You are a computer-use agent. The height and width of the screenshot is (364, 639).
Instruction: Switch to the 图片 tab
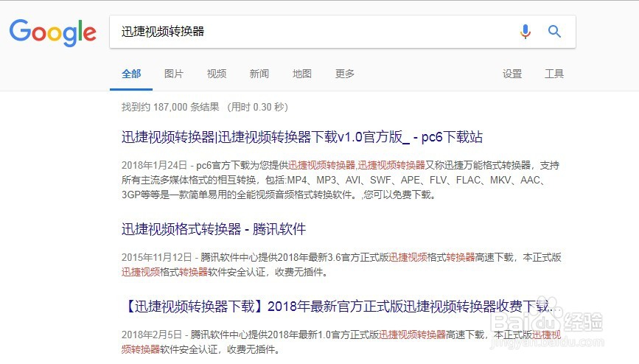click(x=174, y=74)
